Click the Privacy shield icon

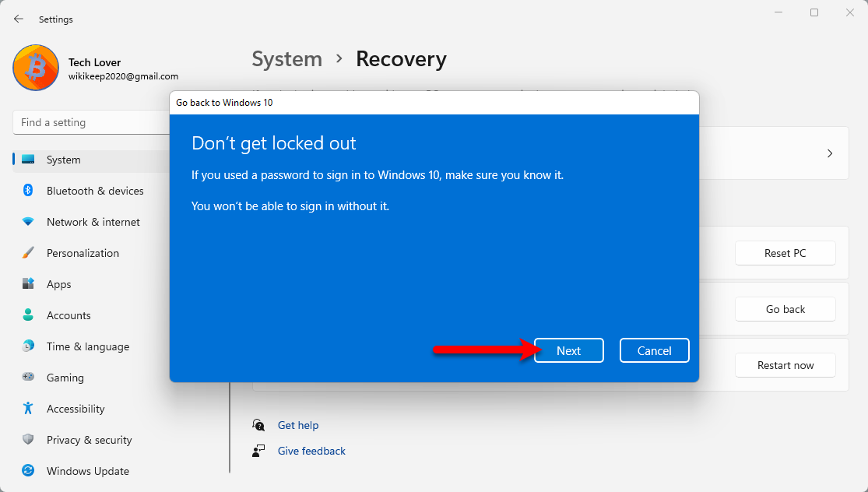coord(28,439)
